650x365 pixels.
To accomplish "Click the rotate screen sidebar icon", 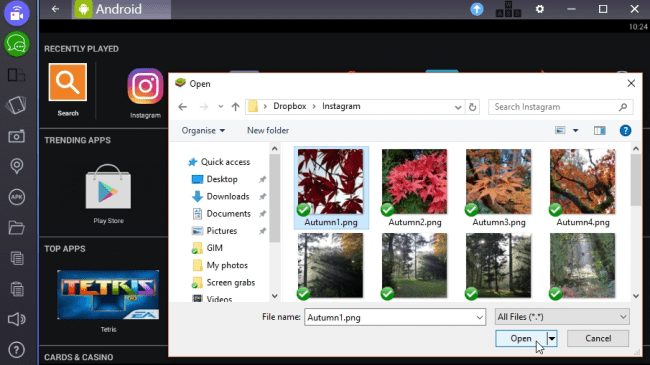I will point(17,105).
